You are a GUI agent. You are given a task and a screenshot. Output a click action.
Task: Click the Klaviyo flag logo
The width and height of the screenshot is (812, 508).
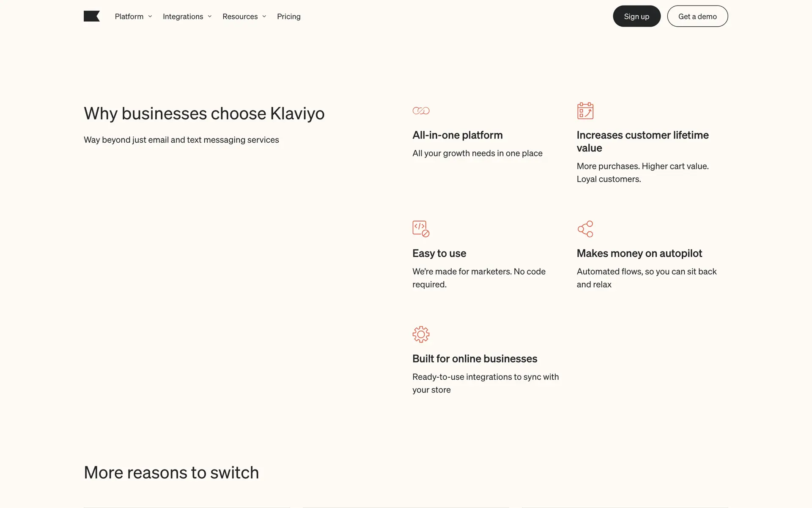coord(92,16)
